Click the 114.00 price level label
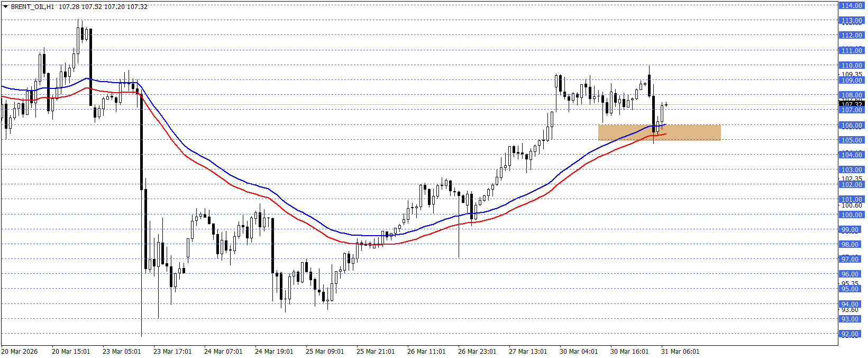 click(x=851, y=6)
